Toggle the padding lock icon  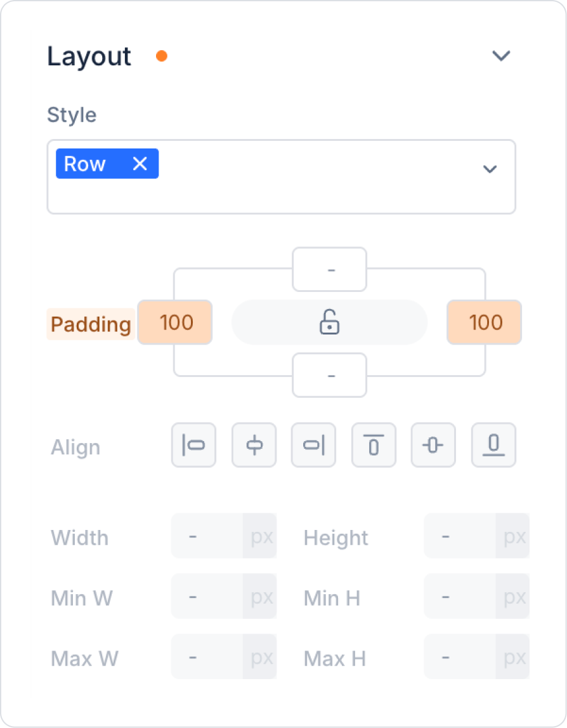(329, 322)
